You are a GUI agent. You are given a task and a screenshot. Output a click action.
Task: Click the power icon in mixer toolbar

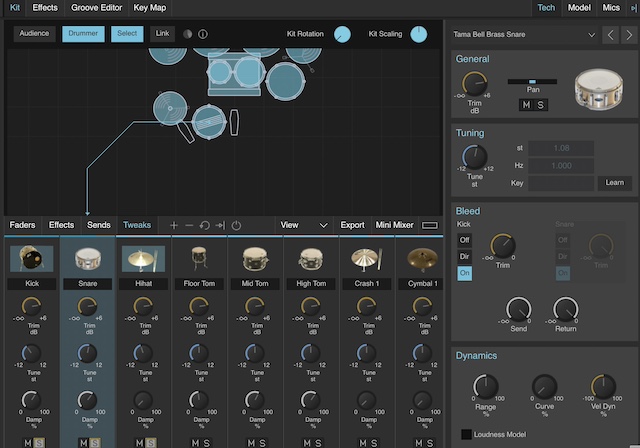tap(236, 225)
